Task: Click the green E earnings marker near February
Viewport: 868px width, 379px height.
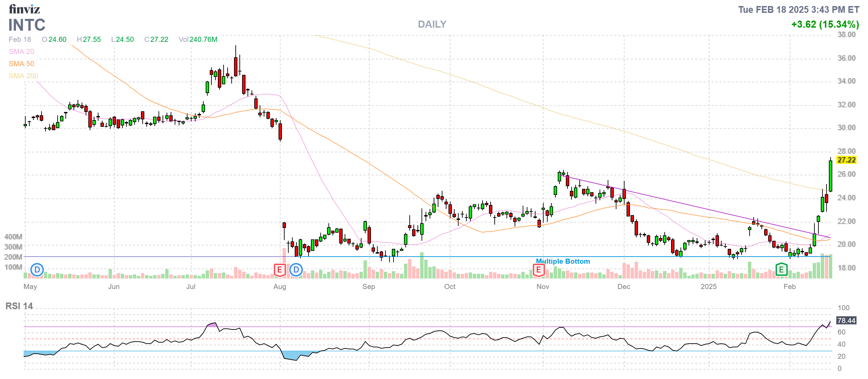Action: click(x=781, y=269)
